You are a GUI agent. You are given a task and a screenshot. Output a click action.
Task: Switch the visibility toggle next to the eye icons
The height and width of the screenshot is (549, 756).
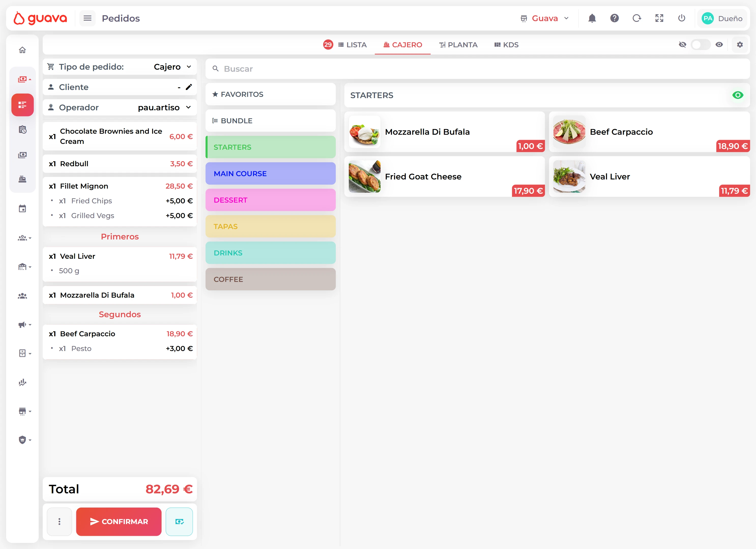coord(701,44)
